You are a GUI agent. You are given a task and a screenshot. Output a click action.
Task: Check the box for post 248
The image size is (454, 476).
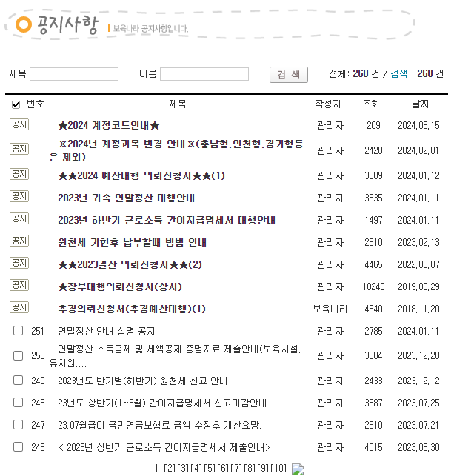19,403
